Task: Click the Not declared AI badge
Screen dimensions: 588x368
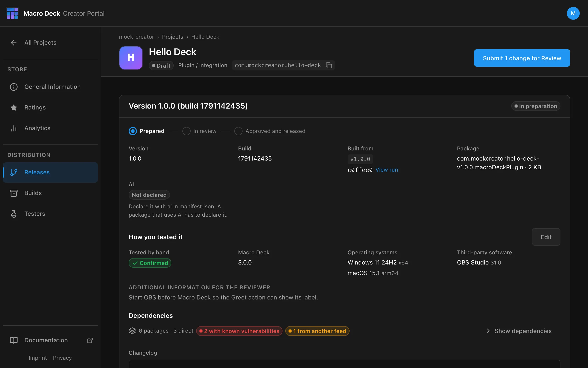Action: click(149, 195)
